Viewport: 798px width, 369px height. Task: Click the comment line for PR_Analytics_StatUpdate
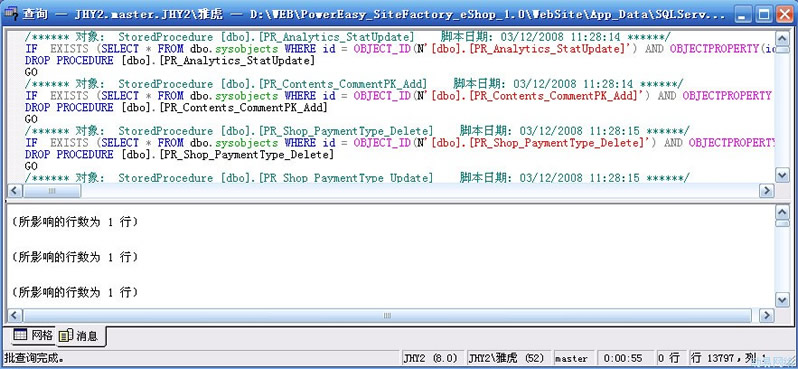click(348, 37)
